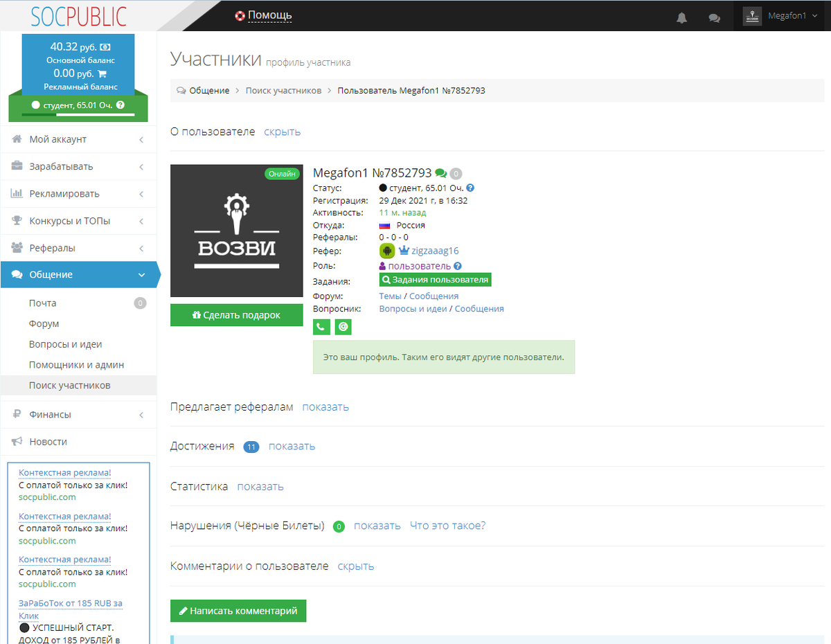Show the violations (Чёрные Билеты) section
The height and width of the screenshot is (644, 831).
point(377,526)
